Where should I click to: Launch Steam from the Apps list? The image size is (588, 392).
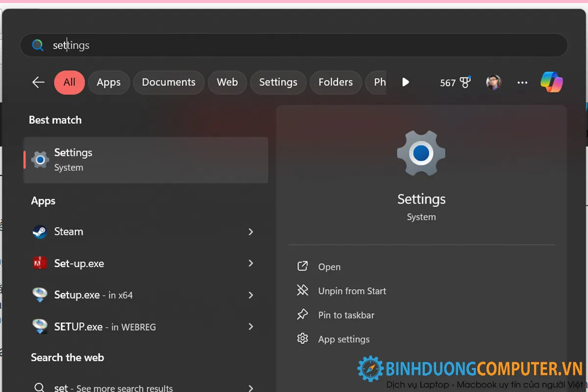pos(69,232)
